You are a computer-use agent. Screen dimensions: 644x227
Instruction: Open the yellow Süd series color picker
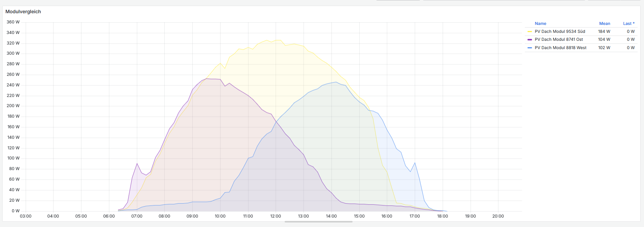pyautogui.click(x=530, y=32)
